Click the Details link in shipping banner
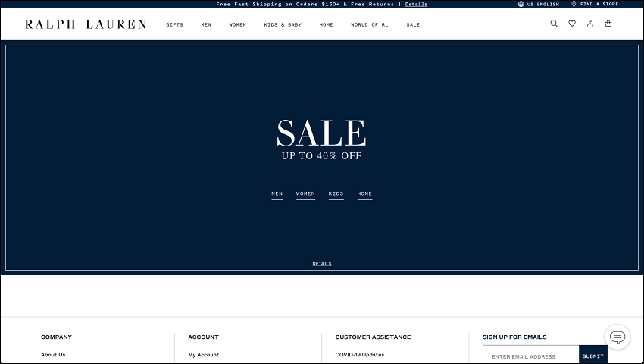This screenshot has height=364, width=644. pos(416,4)
